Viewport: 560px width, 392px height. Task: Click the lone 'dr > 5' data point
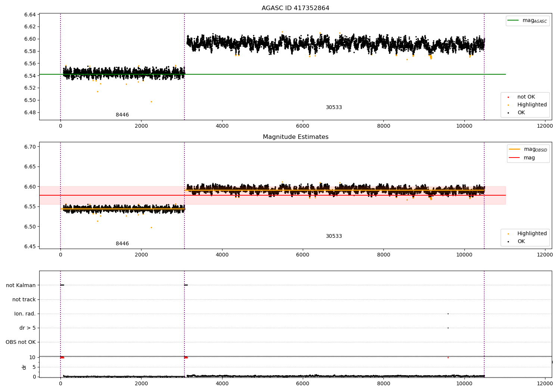(448, 328)
